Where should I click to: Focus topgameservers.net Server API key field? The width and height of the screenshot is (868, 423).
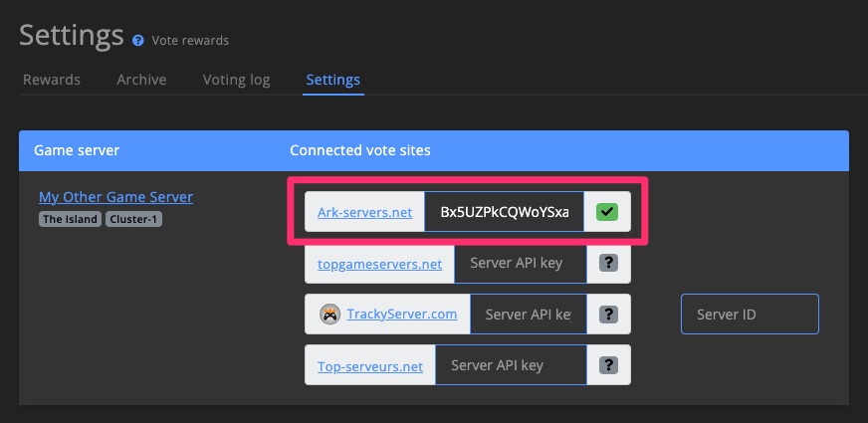[x=521, y=263]
